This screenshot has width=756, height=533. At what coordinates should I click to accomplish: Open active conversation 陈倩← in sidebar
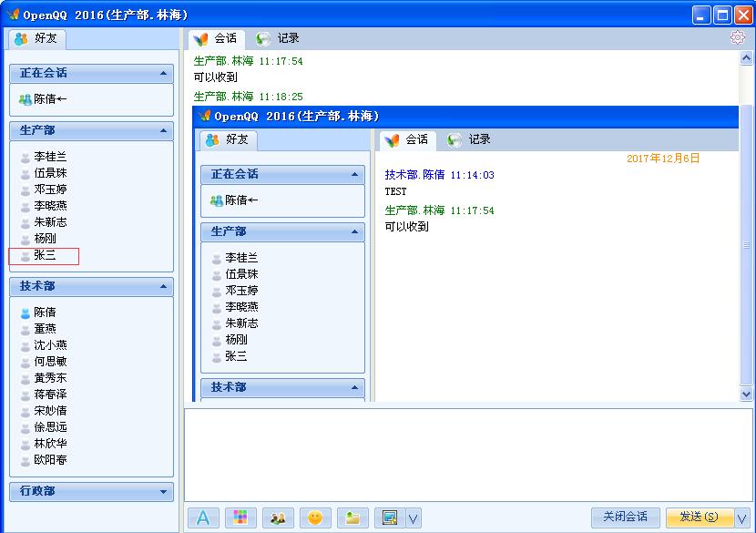[x=43, y=99]
